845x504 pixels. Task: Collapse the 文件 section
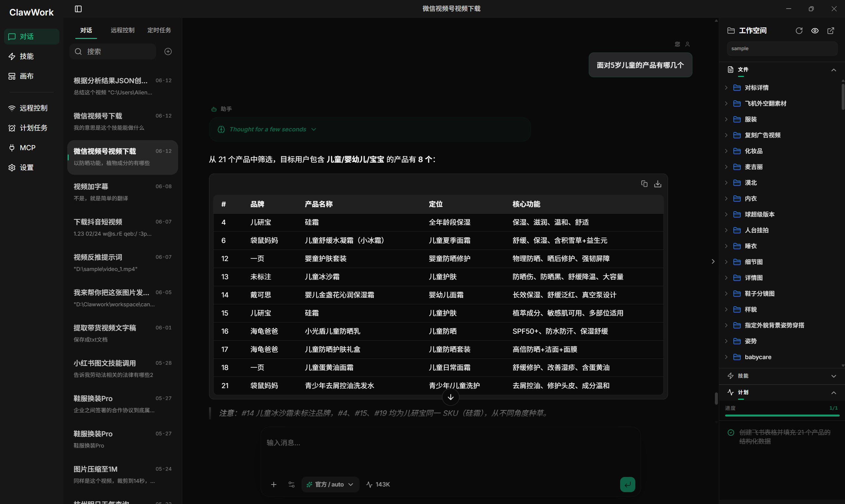point(833,70)
